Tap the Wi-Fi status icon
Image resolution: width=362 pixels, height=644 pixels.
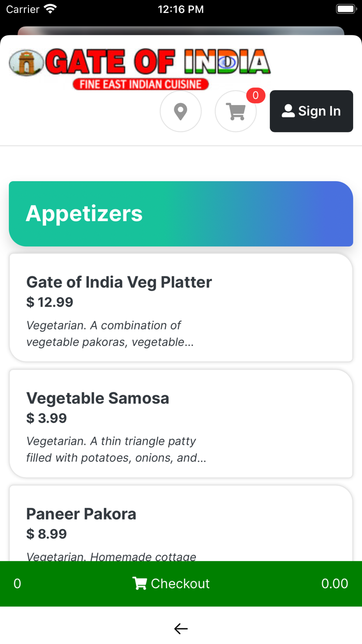pyautogui.click(x=50, y=9)
